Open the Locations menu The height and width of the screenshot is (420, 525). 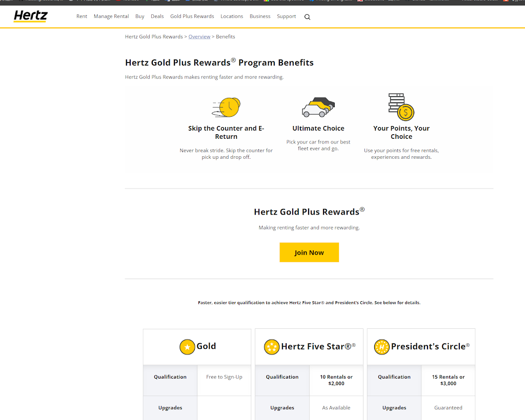pos(232,16)
